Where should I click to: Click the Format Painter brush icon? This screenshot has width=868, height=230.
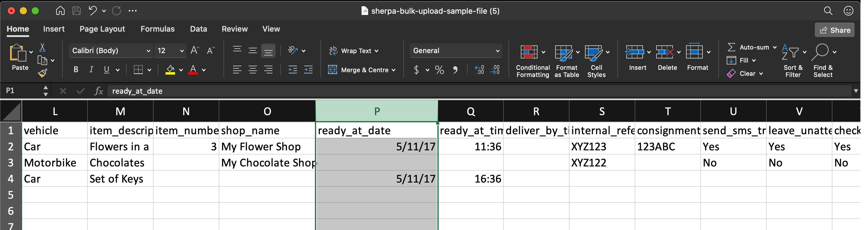[43, 73]
